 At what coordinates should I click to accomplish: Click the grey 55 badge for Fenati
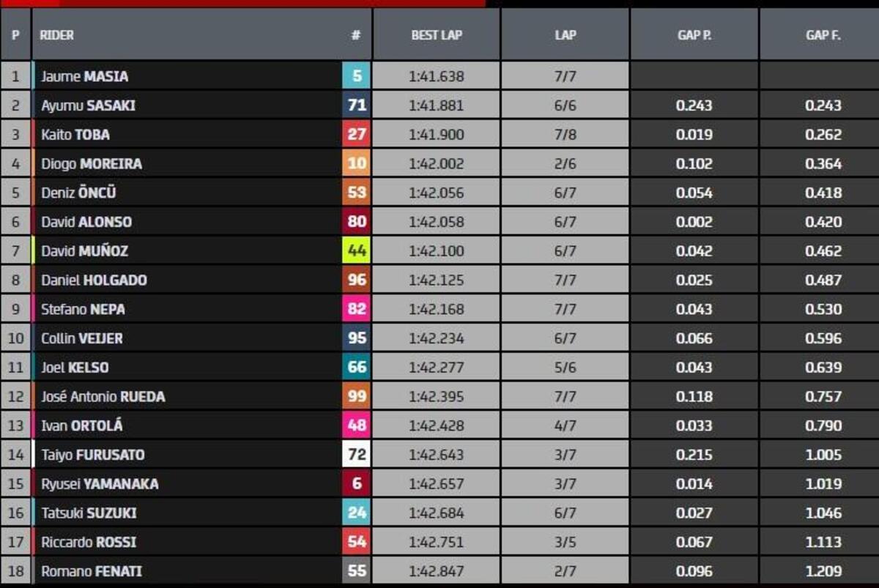click(357, 571)
